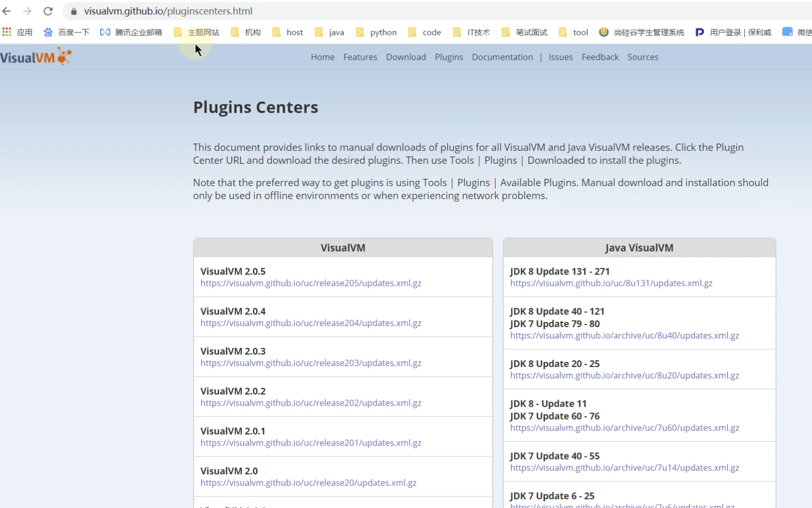Open the archive 8u40 updates.xml.gz link
This screenshot has height=508, width=812.
(x=625, y=336)
